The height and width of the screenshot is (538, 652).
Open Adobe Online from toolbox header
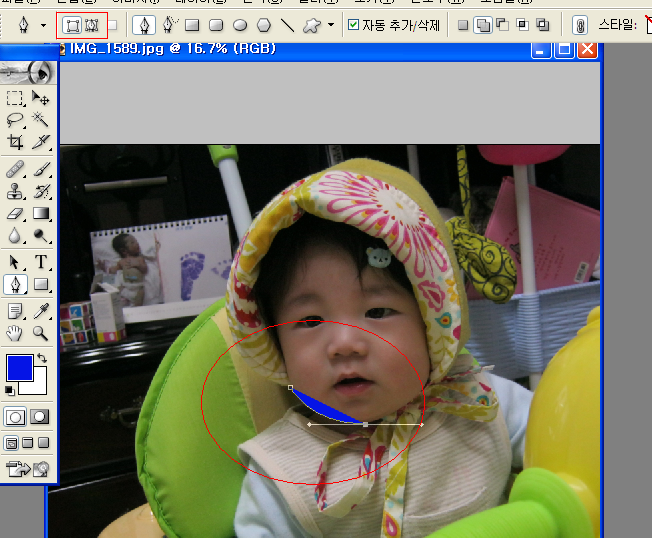[x=28, y=72]
